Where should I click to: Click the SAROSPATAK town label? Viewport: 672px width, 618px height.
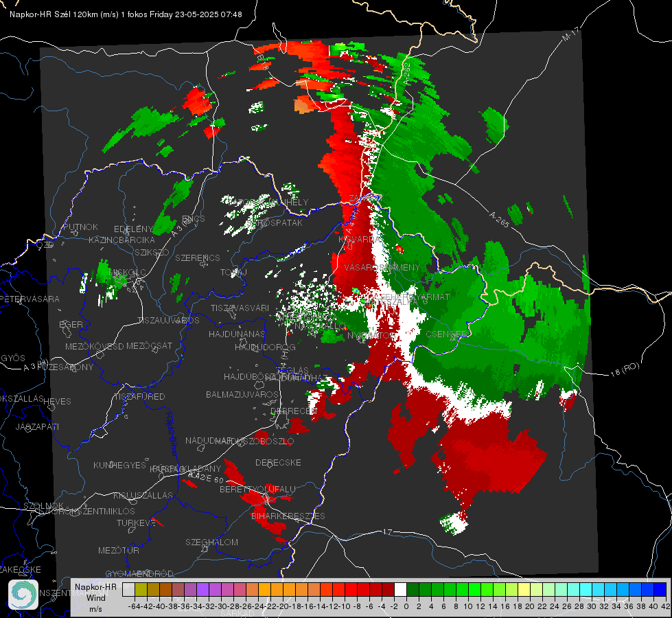pyautogui.click(x=275, y=222)
